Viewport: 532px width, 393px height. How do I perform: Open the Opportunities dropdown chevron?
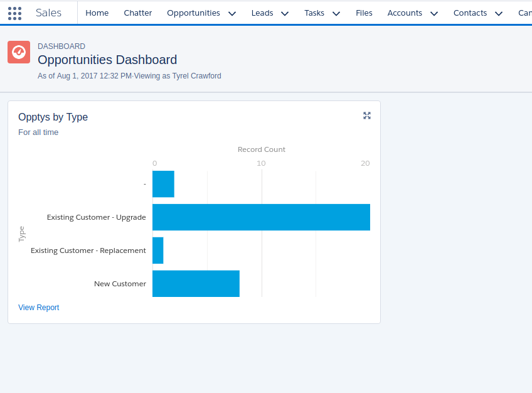[x=232, y=13]
